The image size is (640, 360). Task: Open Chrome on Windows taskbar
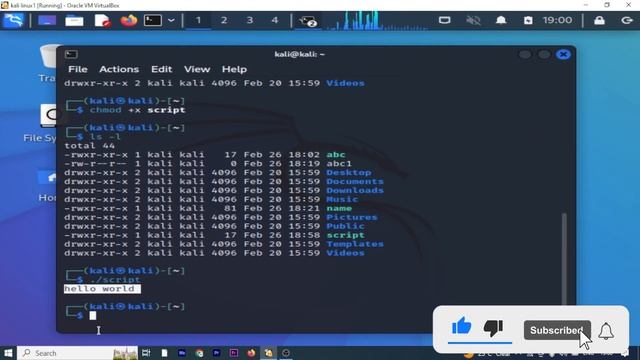[199, 353]
